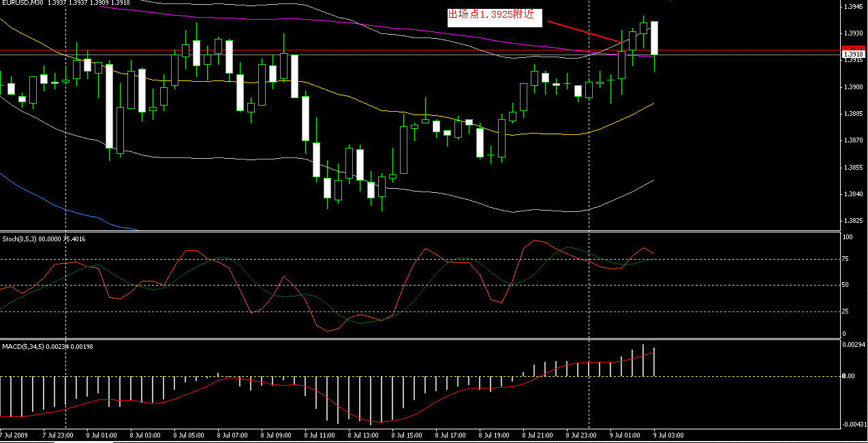Select the '出场点1.3925附近' text label
This screenshot has height=443, width=868.
tap(491, 14)
